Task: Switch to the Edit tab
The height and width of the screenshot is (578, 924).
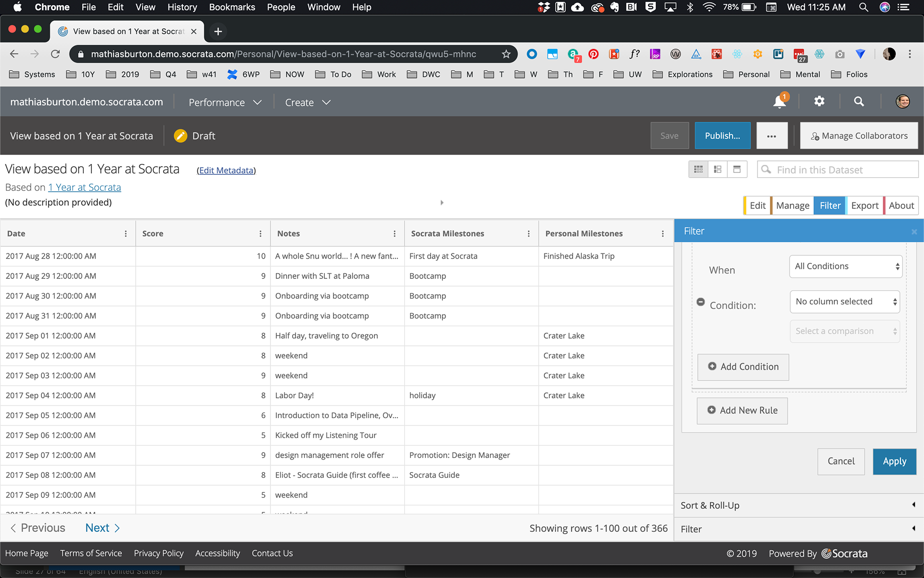Action: click(757, 206)
